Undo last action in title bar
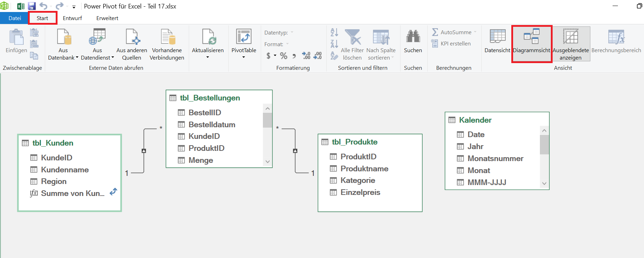Screen dimensions: 644x258 43,6
